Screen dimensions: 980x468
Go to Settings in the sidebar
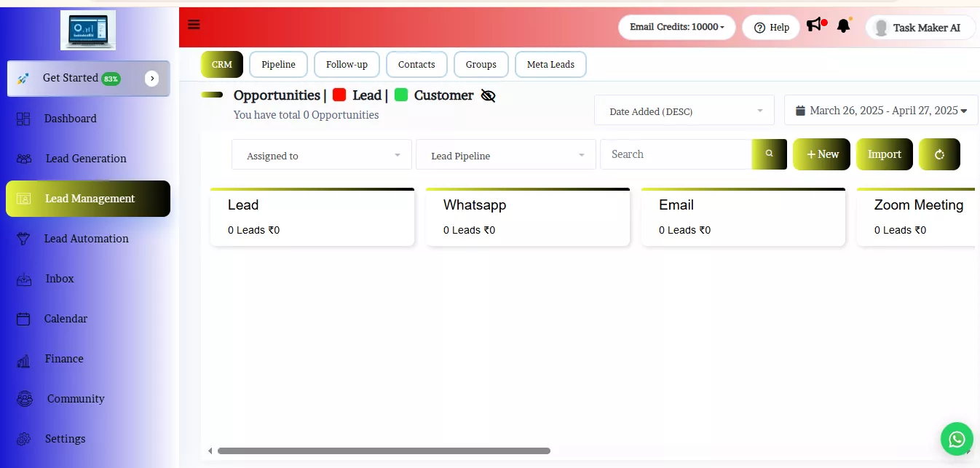65,439
